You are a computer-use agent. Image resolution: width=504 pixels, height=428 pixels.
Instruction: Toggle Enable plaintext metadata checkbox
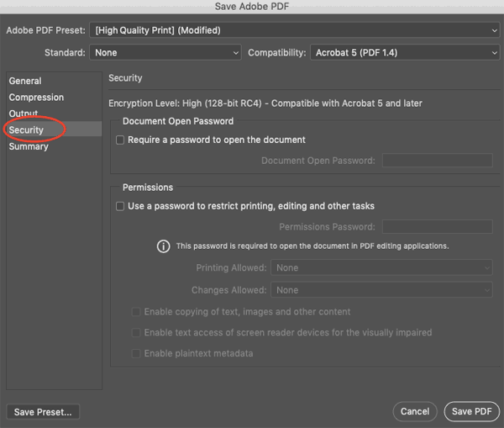[x=136, y=353]
